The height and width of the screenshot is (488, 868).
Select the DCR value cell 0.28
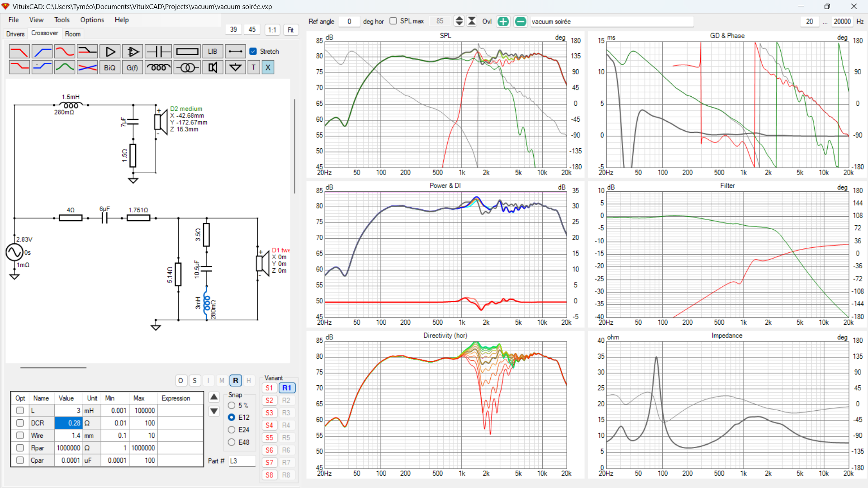pyautogui.click(x=68, y=423)
